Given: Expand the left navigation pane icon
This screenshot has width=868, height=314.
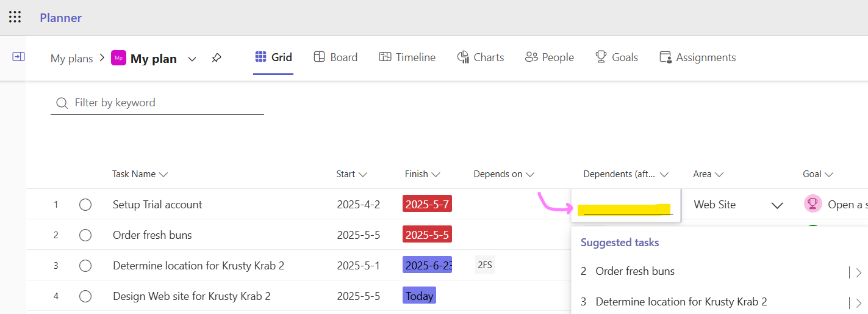Looking at the screenshot, I should click(19, 56).
